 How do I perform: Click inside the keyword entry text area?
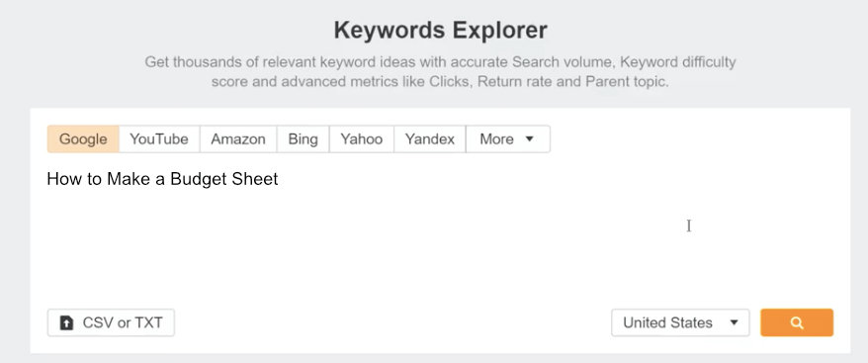pyautogui.click(x=440, y=232)
